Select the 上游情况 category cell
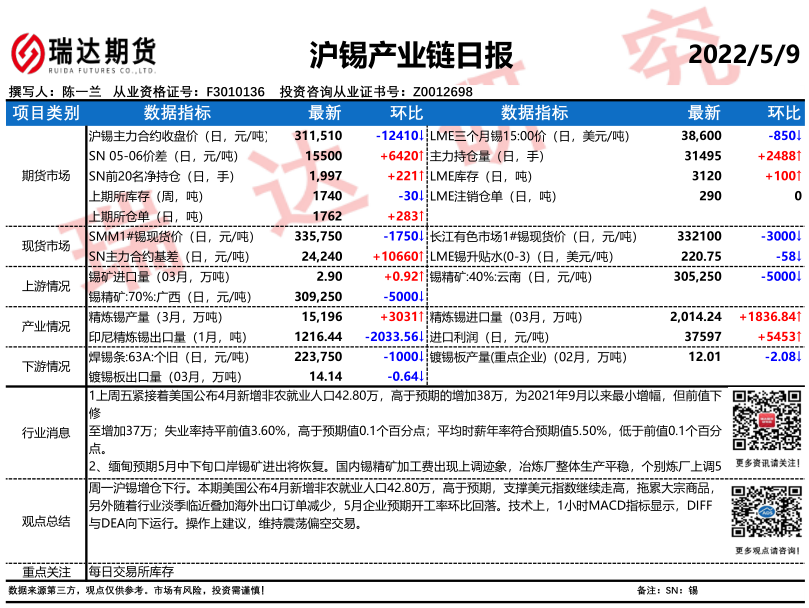The height and width of the screenshot is (608, 809). click(x=46, y=286)
